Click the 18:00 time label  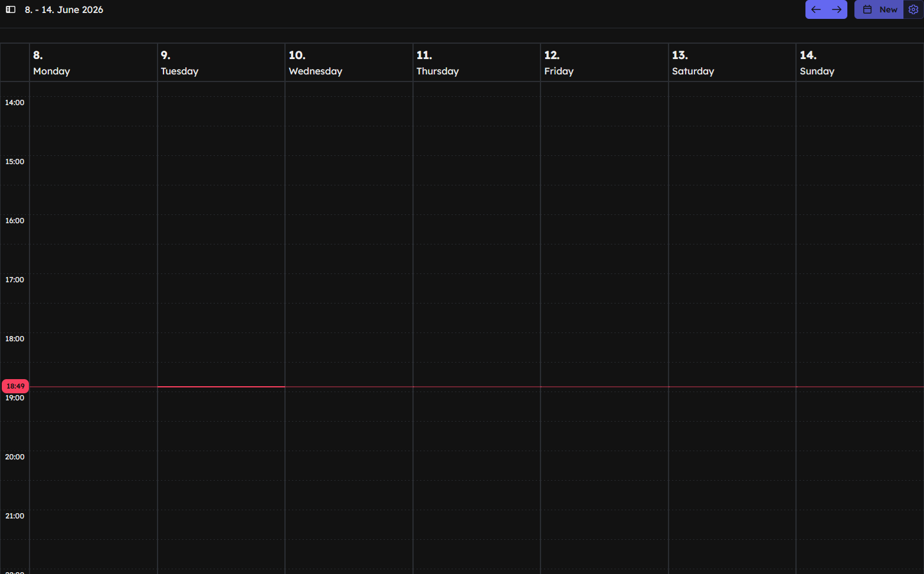point(15,339)
